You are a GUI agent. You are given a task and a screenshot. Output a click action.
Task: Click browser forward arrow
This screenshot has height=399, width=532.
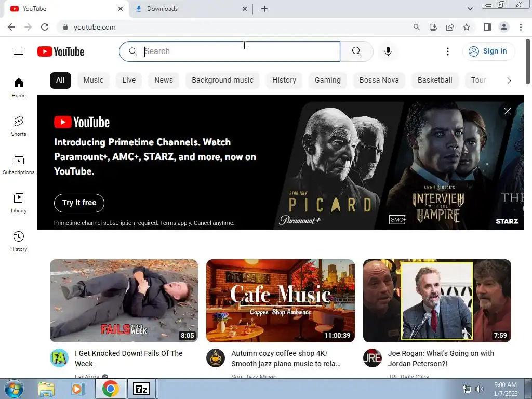pyautogui.click(x=28, y=27)
